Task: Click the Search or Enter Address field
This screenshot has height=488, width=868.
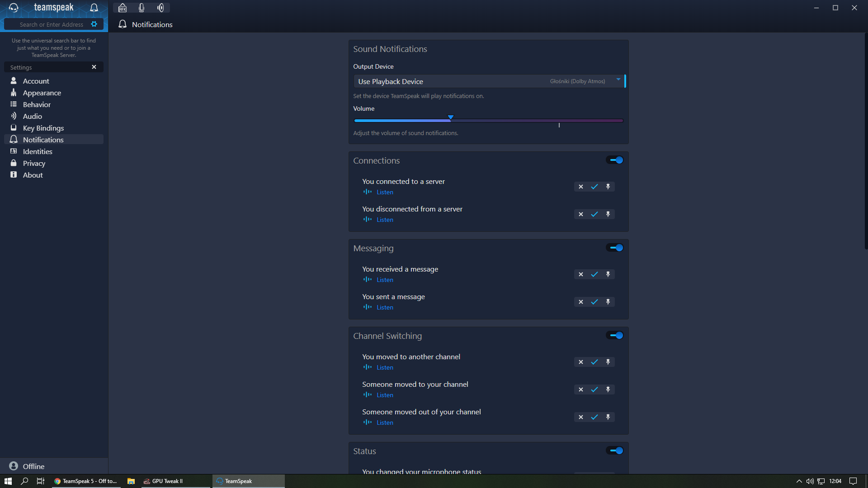Action: pyautogui.click(x=51, y=24)
